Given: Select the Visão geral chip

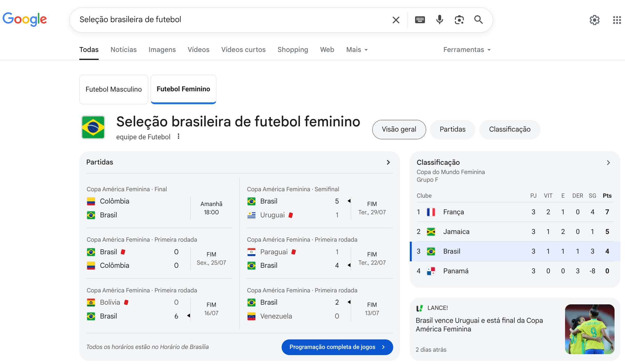Looking at the screenshot, I should tap(399, 129).
